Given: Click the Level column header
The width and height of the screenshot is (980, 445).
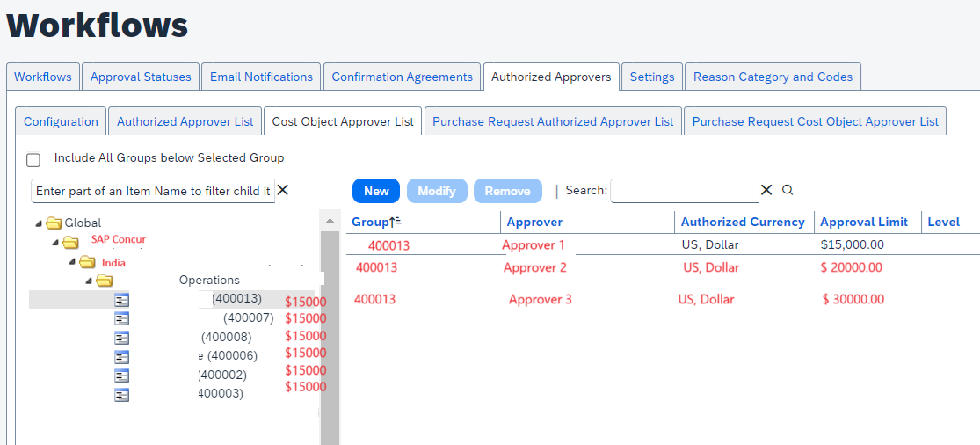Looking at the screenshot, I should click(x=943, y=222).
